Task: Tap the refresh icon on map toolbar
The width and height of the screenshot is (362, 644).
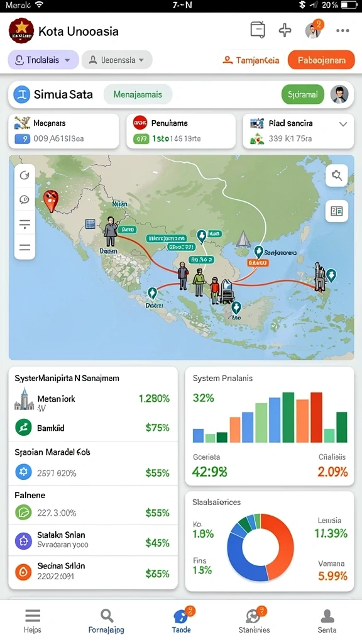Action: [25, 176]
